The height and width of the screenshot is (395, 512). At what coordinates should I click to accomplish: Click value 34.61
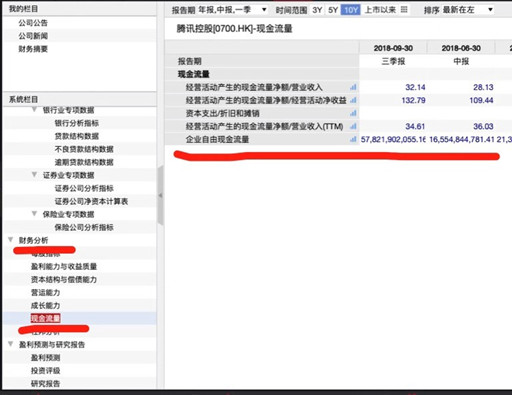click(x=415, y=126)
